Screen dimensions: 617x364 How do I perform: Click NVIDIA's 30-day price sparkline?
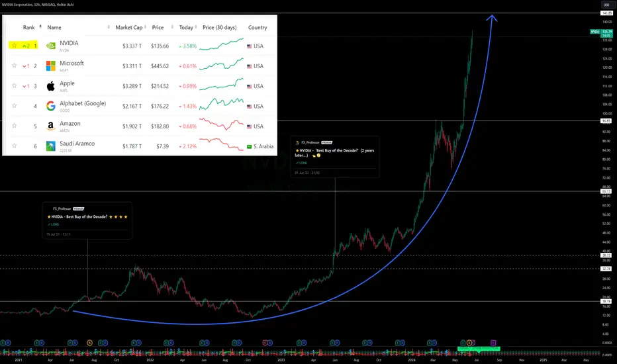pyautogui.click(x=221, y=44)
